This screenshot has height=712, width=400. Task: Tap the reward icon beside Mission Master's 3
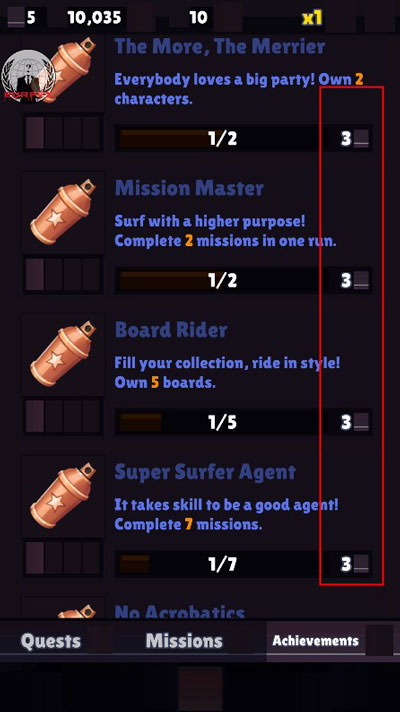[361, 281]
